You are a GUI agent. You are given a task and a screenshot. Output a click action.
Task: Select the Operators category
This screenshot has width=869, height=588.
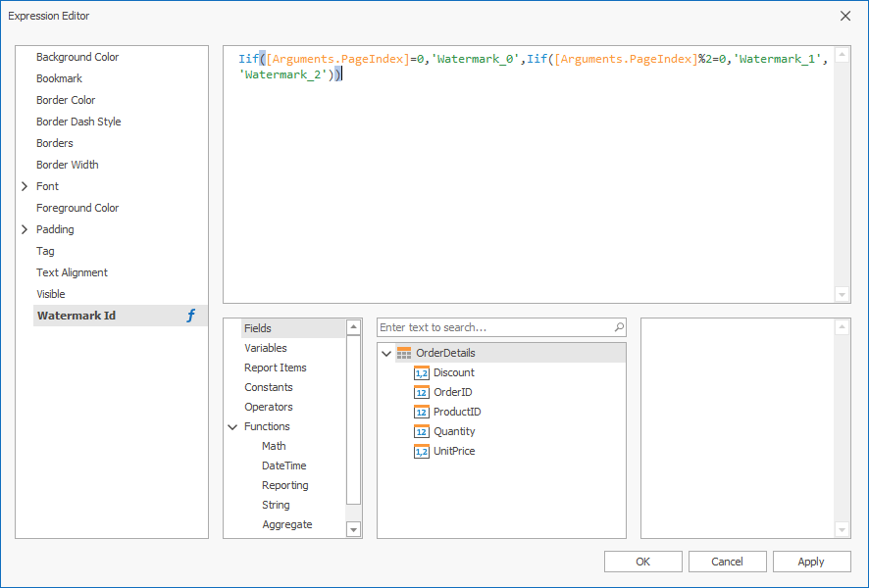pos(268,407)
